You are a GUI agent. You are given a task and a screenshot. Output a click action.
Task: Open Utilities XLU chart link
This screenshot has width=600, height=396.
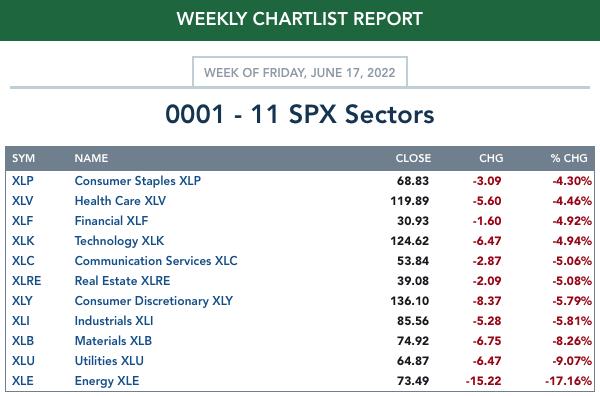(x=109, y=360)
